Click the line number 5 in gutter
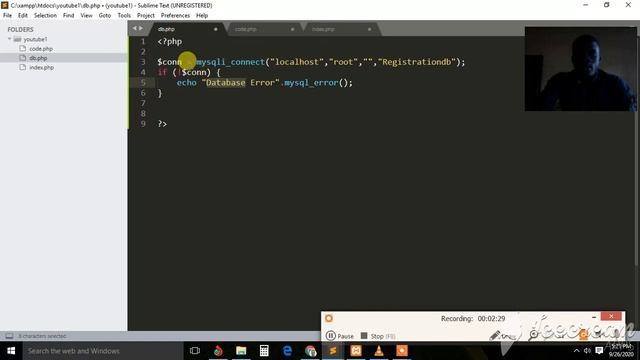The image size is (640, 360). click(143, 82)
